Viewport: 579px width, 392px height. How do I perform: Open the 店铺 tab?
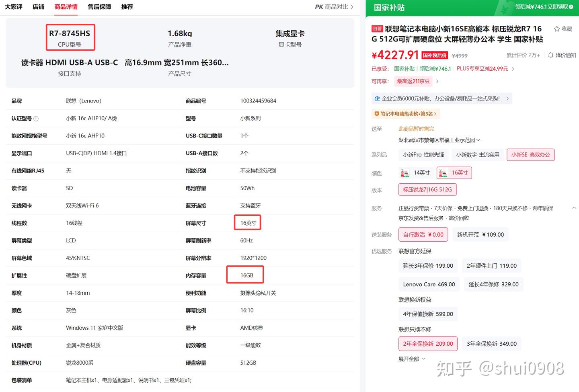click(39, 7)
